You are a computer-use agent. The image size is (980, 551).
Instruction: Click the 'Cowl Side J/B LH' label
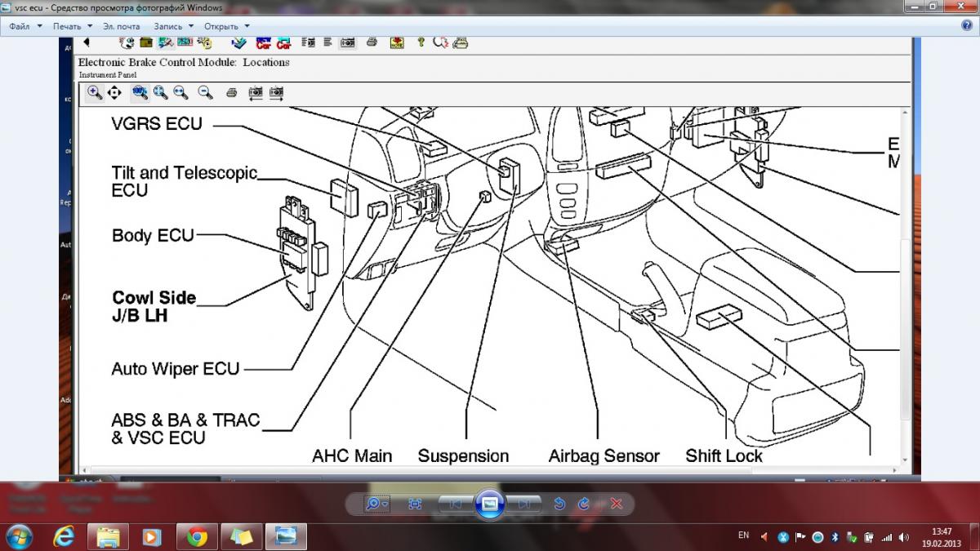point(154,306)
